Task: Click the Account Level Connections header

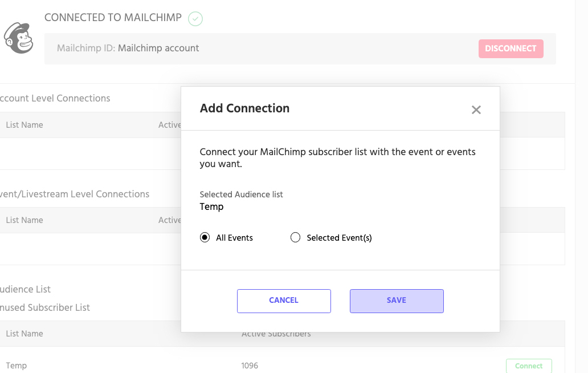Action: point(55,98)
